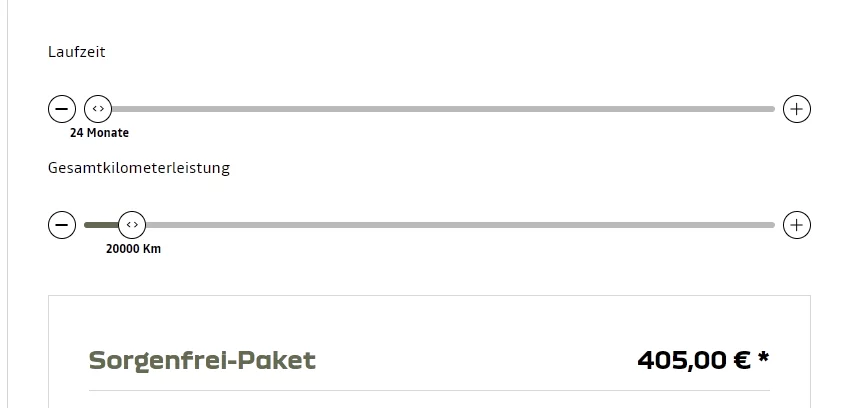Decrease Laufzeit with the minus button

pyautogui.click(x=62, y=109)
